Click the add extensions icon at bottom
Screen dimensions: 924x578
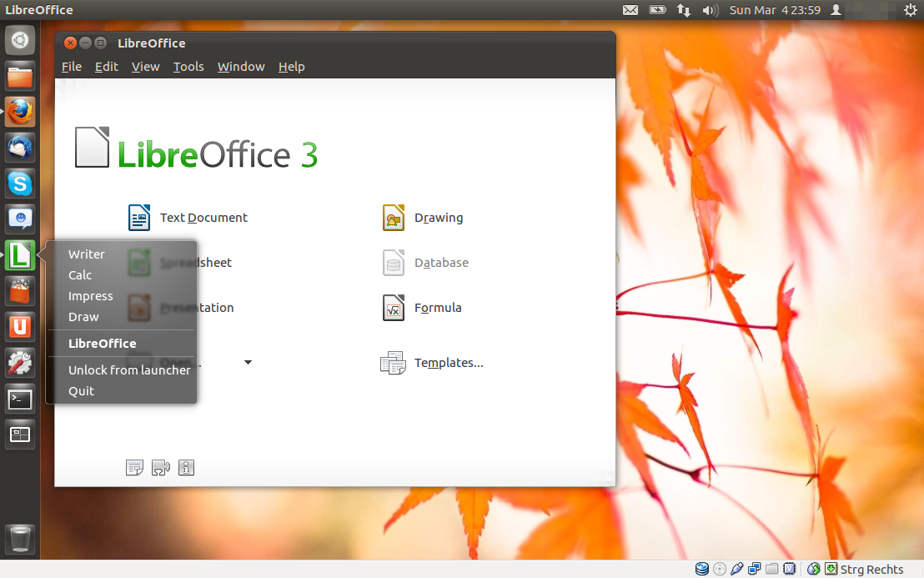click(x=160, y=468)
